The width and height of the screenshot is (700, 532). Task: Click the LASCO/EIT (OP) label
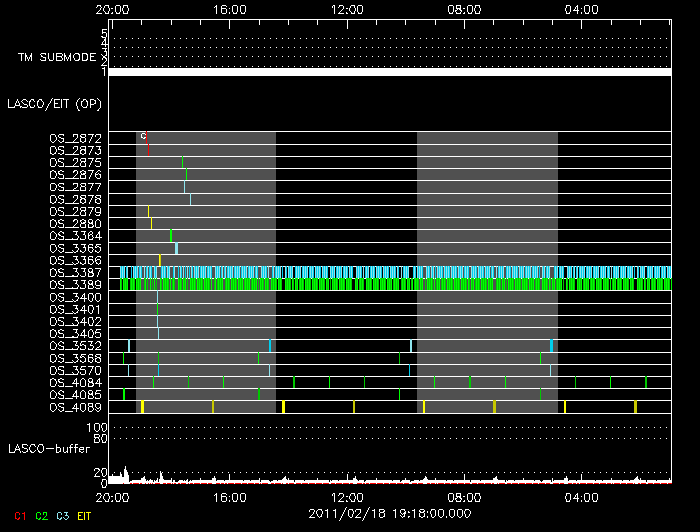point(54,104)
